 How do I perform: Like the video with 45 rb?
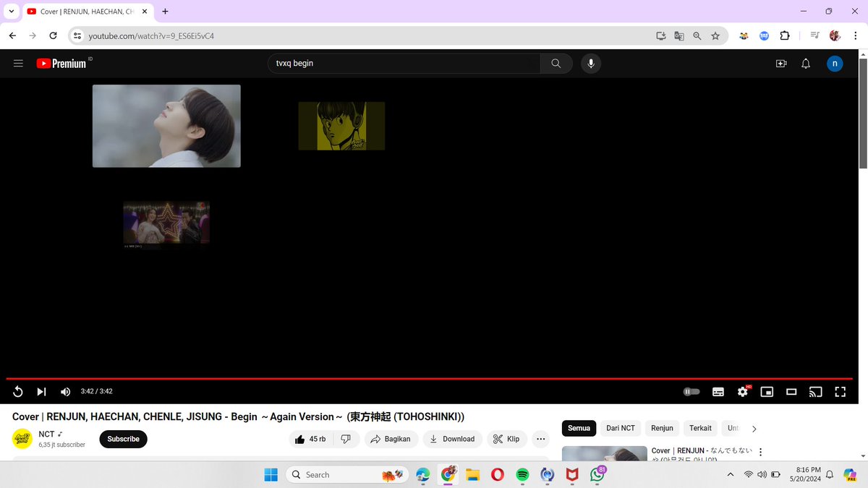[310, 439]
